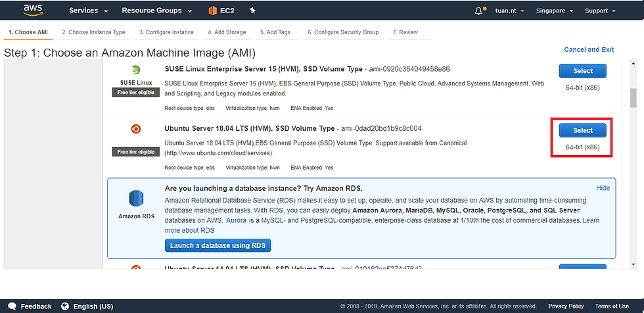Screen dimensions: 644x313
Task: Go to 4. Add Storage tab
Action: (227, 32)
